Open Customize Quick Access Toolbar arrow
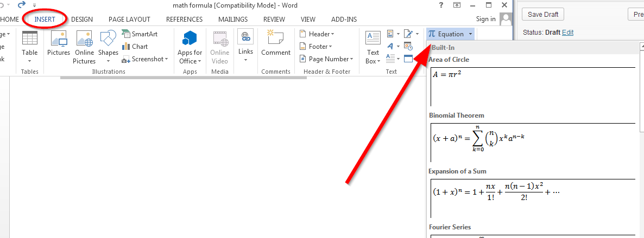 click(x=34, y=5)
